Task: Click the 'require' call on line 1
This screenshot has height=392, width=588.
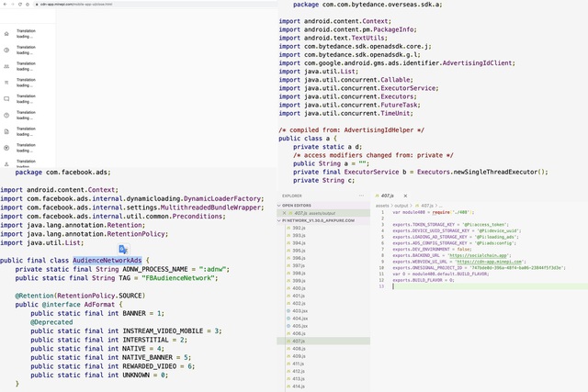Action: tap(441, 212)
